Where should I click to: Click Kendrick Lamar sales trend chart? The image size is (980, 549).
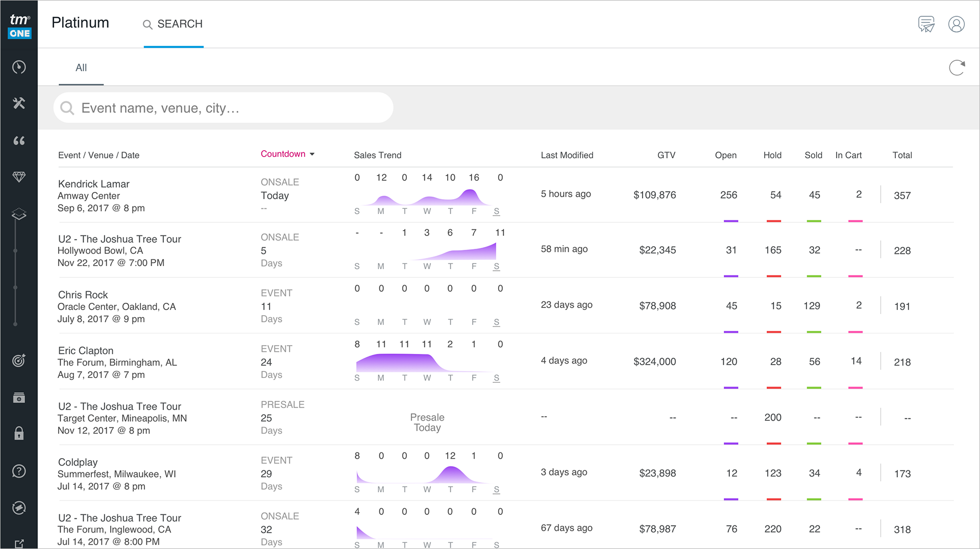[427, 198]
